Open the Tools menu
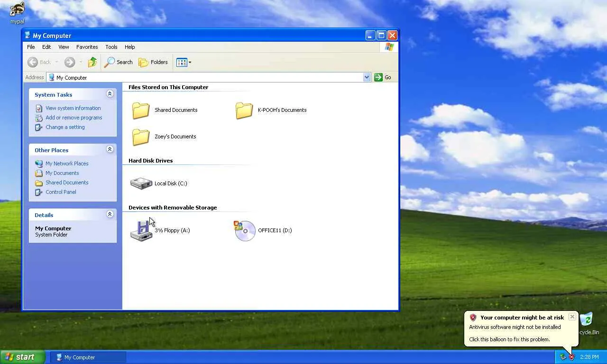Image resolution: width=607 pixels, height=364 pixels. pos(111,47)
